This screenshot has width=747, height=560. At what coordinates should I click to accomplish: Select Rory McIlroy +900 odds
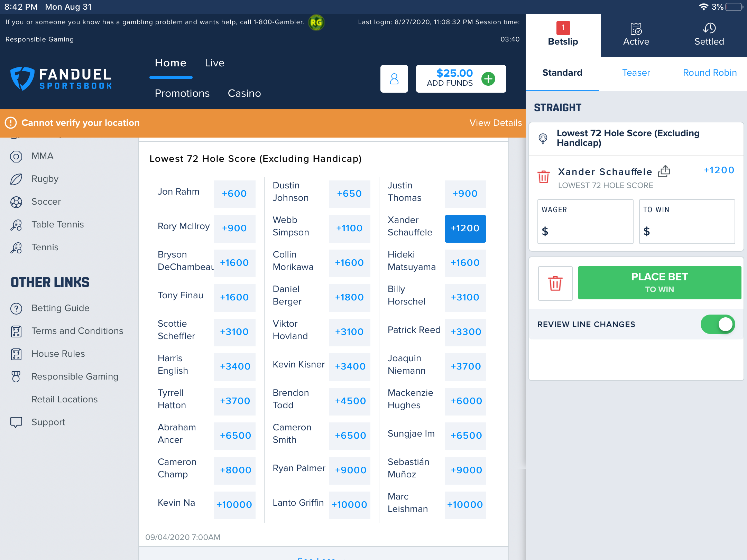234,228
